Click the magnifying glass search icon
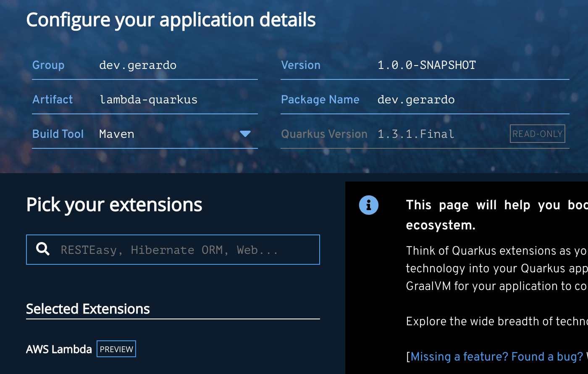 (43, 249)
